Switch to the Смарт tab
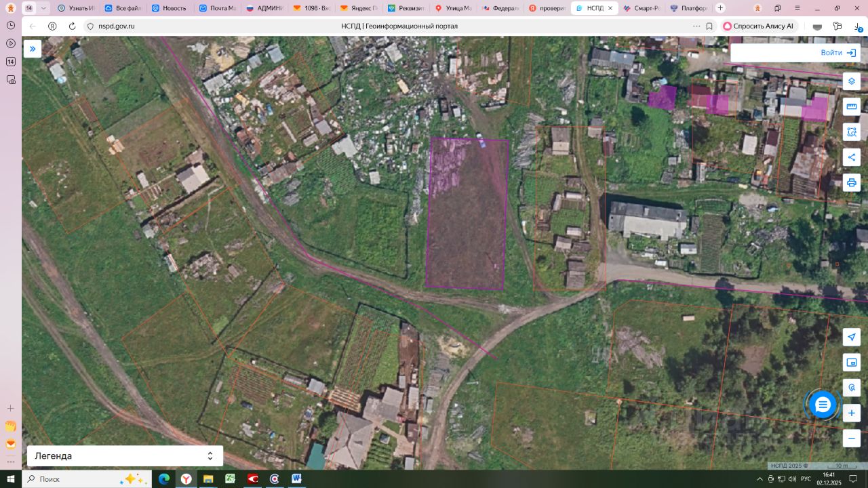 coord(641,8)
